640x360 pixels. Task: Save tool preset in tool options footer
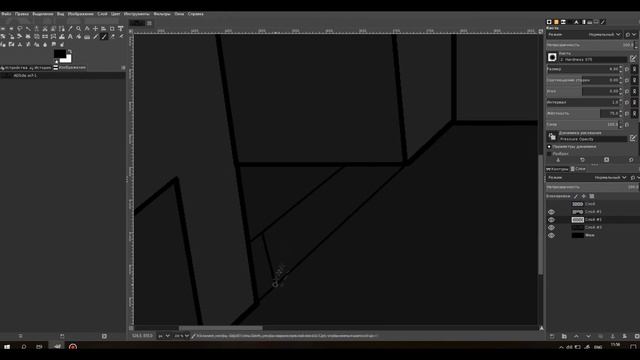558,160
